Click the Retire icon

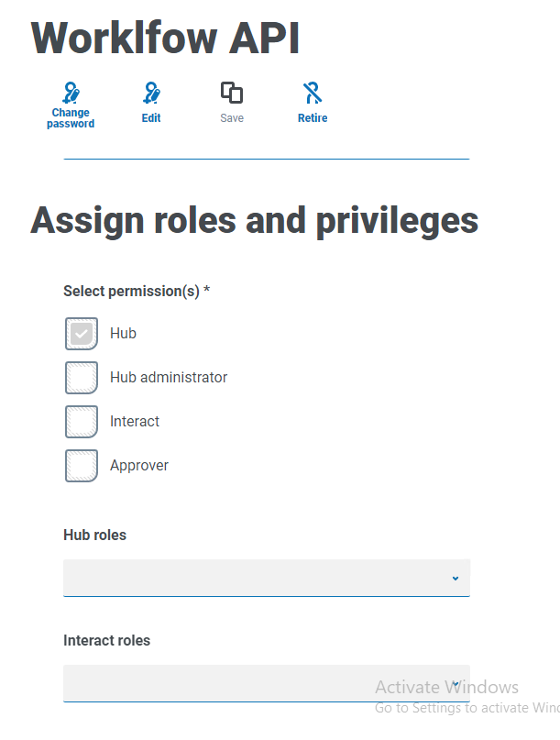313,93
